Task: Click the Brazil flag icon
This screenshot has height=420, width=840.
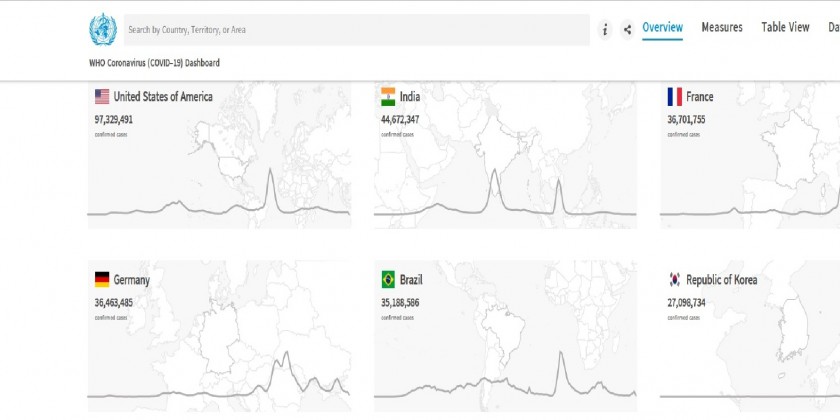Action: (x=388, y=280)
